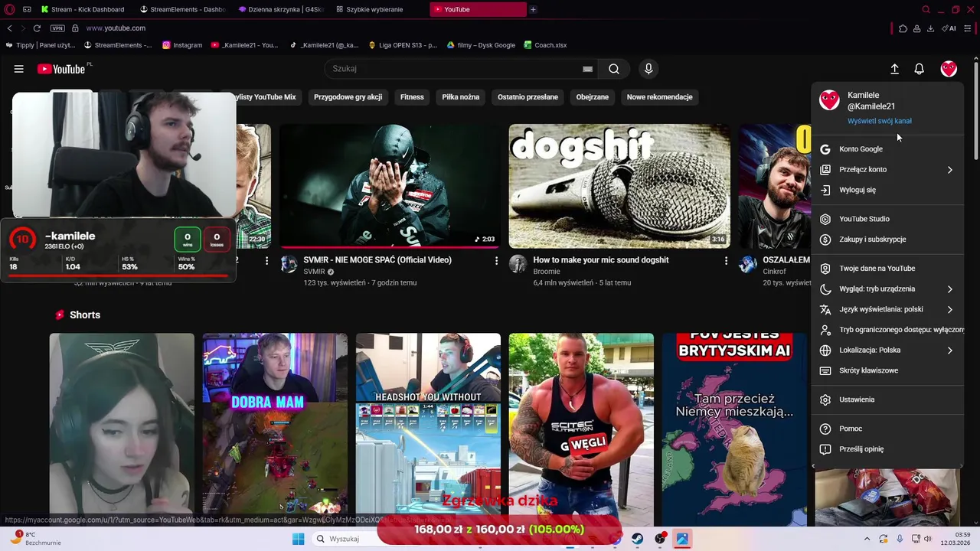Open the Opera main menu logo
Image resolution: width=980 pixels, height=551 pixels.
pos(9,9)
